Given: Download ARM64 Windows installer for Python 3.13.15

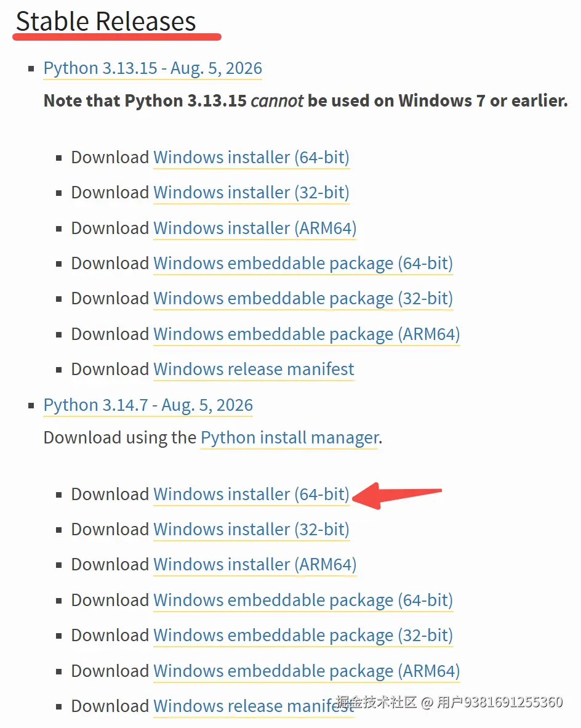Looking at the screenshot, I should [255, 229].
